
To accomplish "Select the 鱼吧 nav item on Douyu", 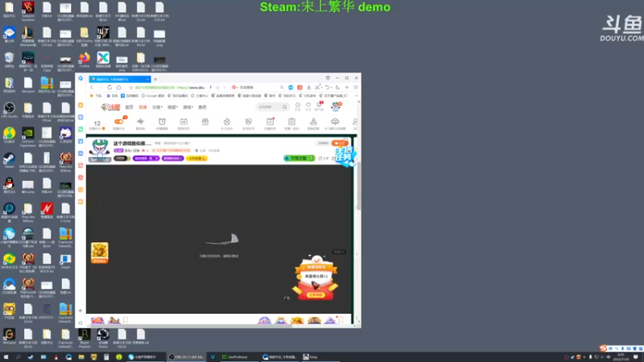I will pyautogui.click(x=203, y=107).
